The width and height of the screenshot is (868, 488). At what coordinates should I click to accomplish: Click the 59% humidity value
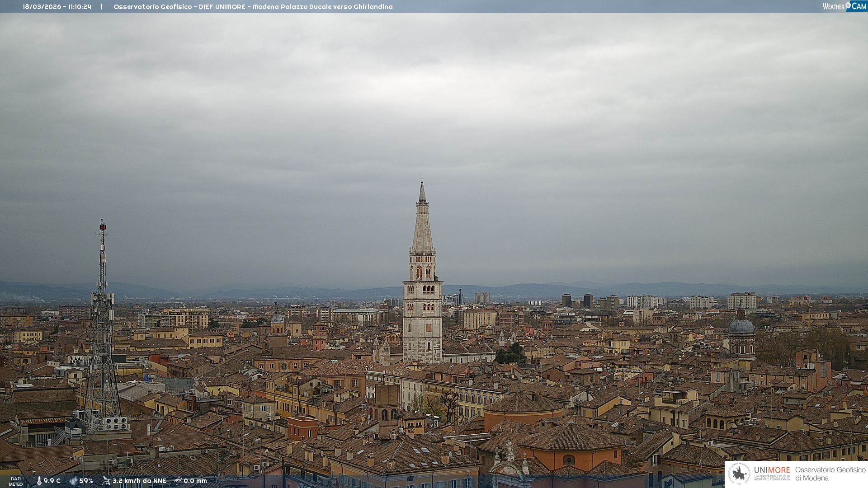point(86,481)
